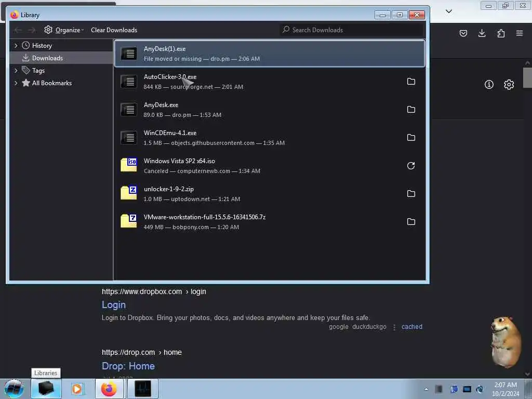Open the Dropbox Login search result
Image resolution: width=532 pixels, height=399 pixels.
coord(114,304)
